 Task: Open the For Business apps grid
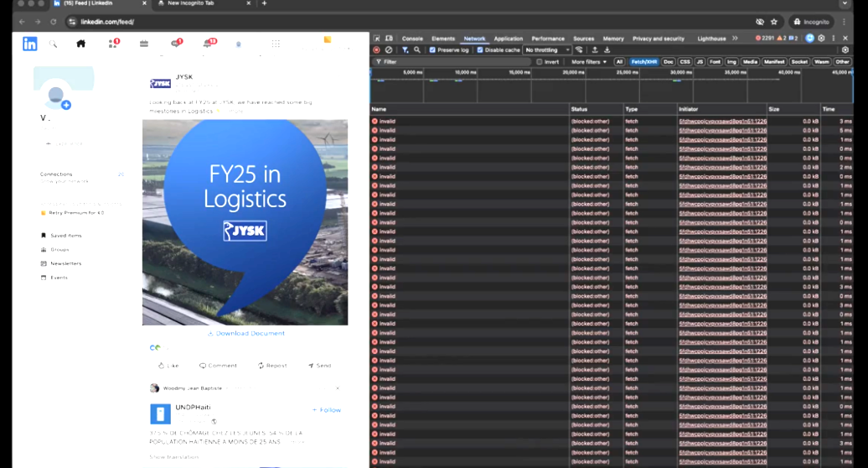pos(276,44)
